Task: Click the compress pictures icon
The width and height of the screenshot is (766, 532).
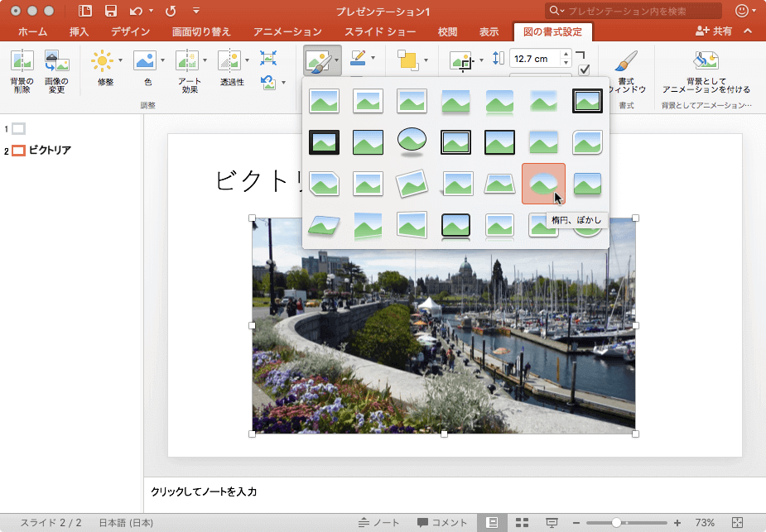Action: (268, 57)
